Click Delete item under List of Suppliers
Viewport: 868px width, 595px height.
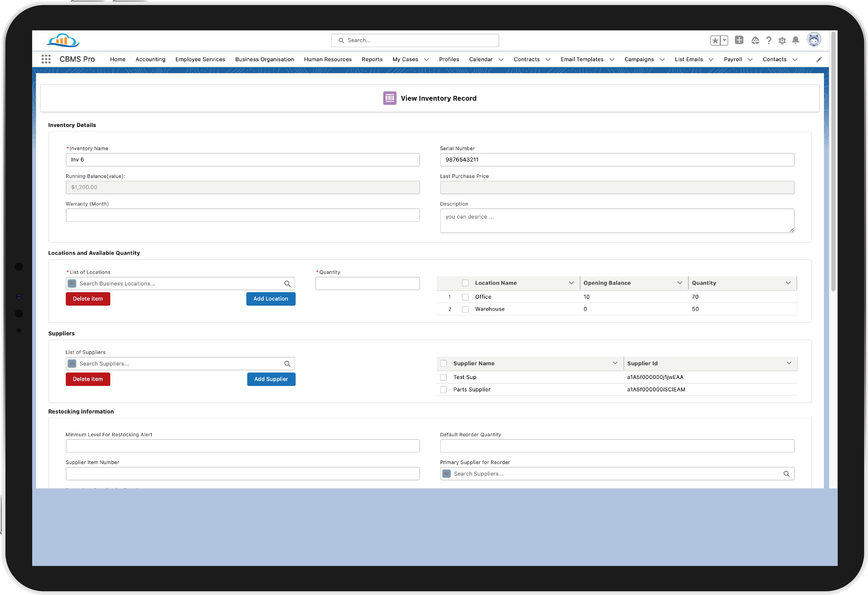(88, 379)
